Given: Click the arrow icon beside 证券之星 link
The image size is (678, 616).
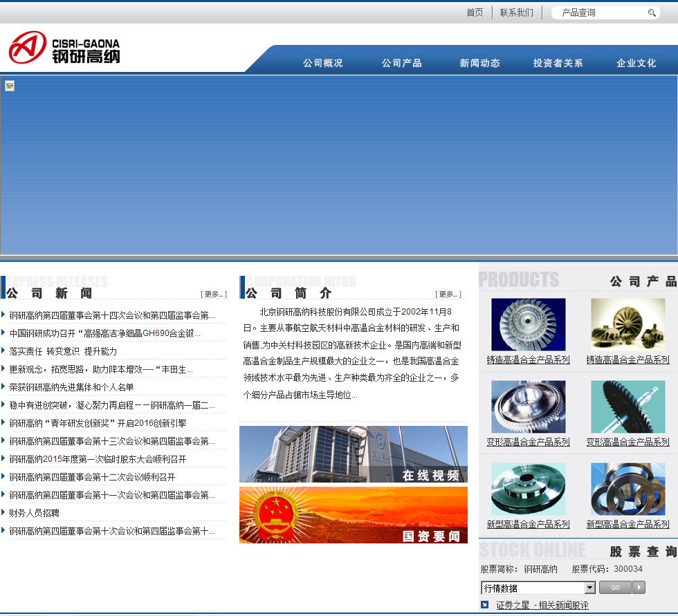Looking at the screenshot, I should pyautogui.click(x=485, y=605).
